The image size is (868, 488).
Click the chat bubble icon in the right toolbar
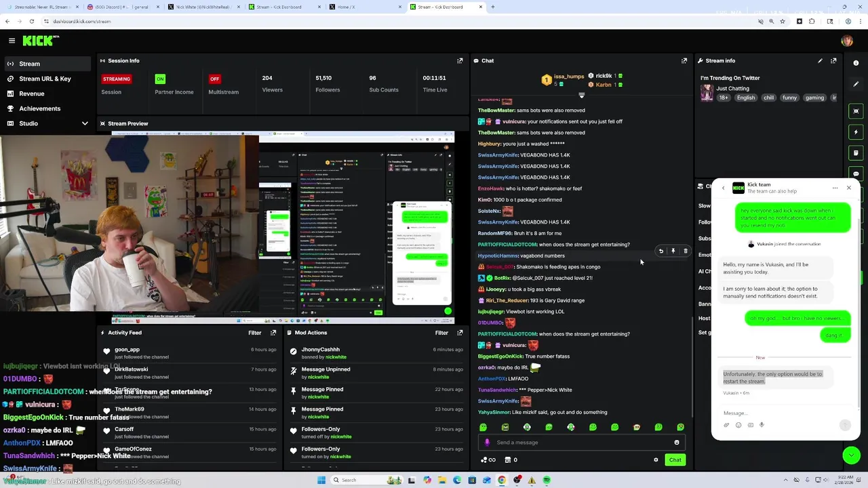[856, 174]
